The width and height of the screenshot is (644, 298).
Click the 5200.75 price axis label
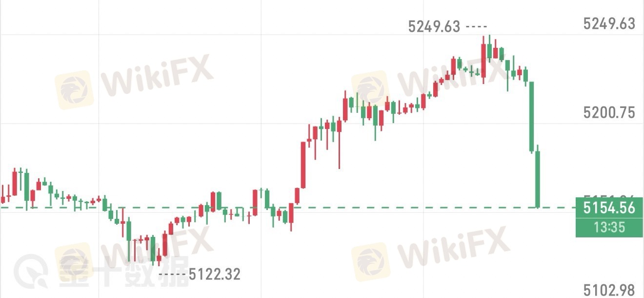coord(609,113)
